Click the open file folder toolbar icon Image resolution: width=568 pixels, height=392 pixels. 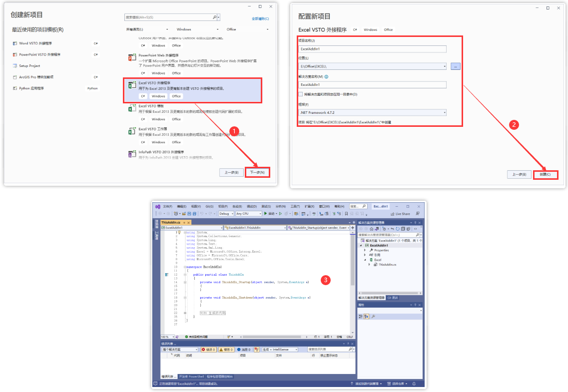184,214
